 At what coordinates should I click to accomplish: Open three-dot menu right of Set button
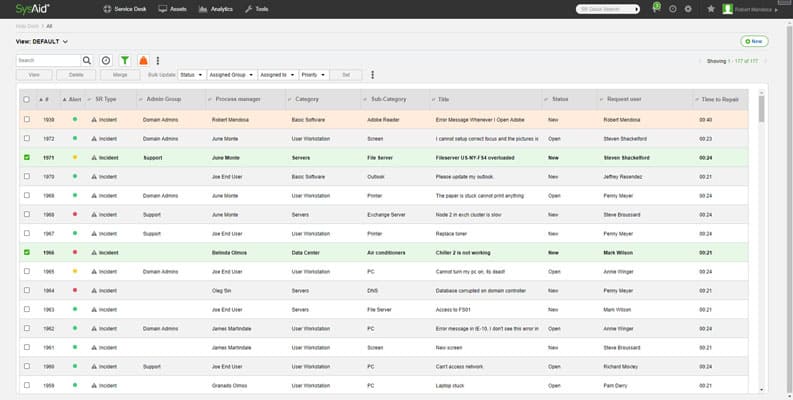(373, 75)
